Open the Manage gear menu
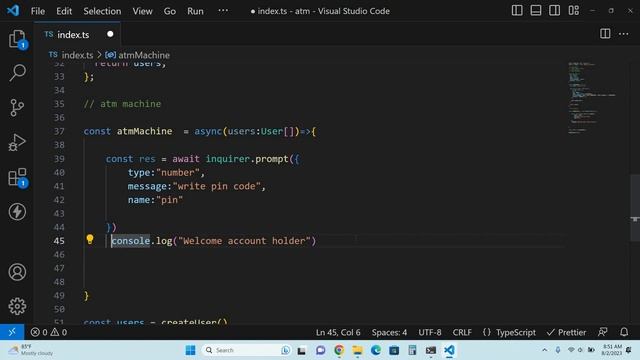 (x=17, y=306)
